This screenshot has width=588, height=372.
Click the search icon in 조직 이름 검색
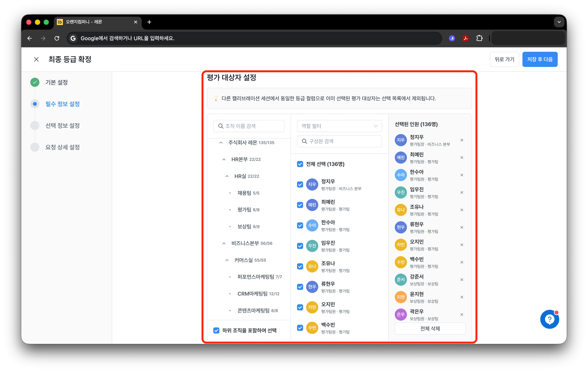point(221,126)
